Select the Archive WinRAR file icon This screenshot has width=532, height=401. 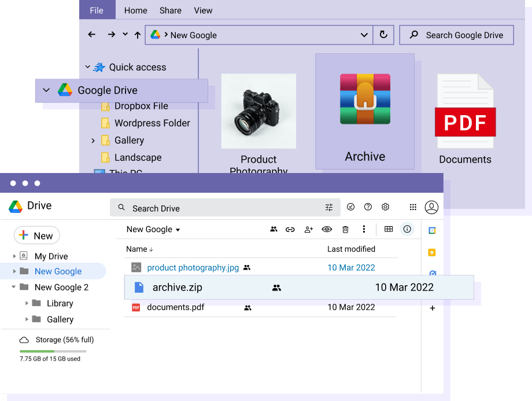click(x=365, y=99)
